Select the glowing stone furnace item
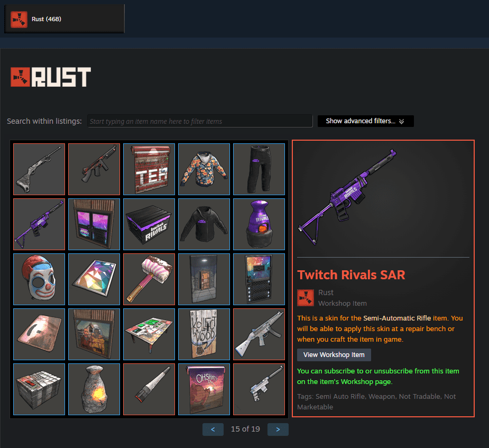The width and height of the screenshot is (489, 448). (x=94, y=389)
